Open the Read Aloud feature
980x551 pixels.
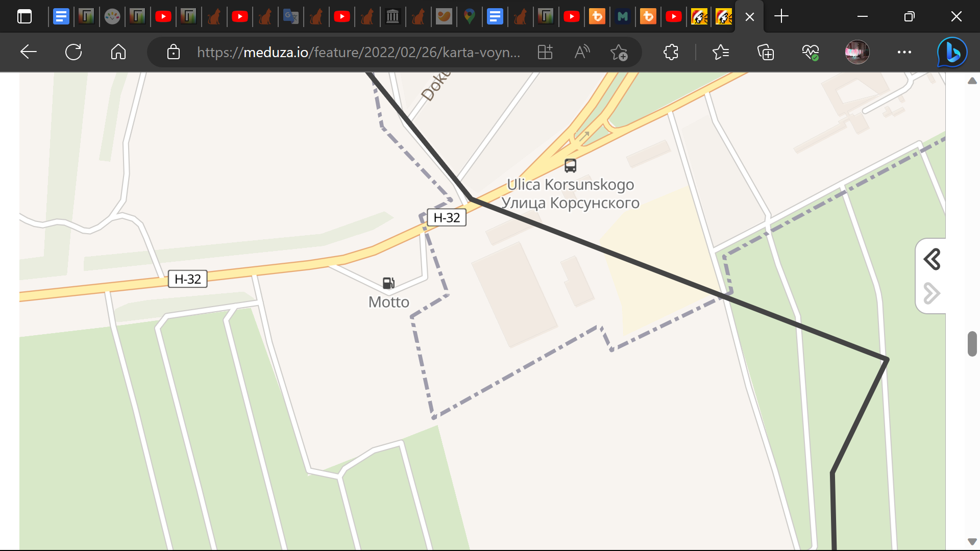tap(582, 52)
